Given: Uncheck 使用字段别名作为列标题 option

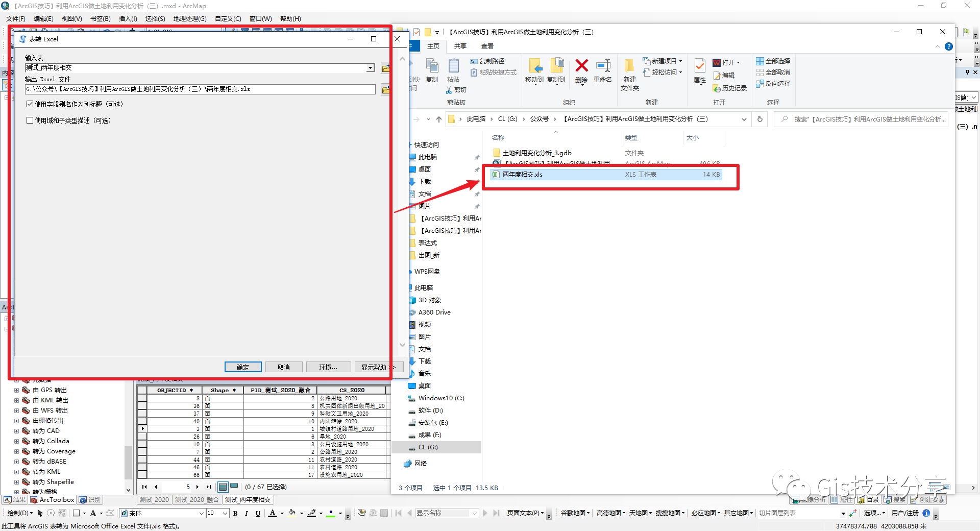Looking at the screenshot, I should click(x=30, y=104).
